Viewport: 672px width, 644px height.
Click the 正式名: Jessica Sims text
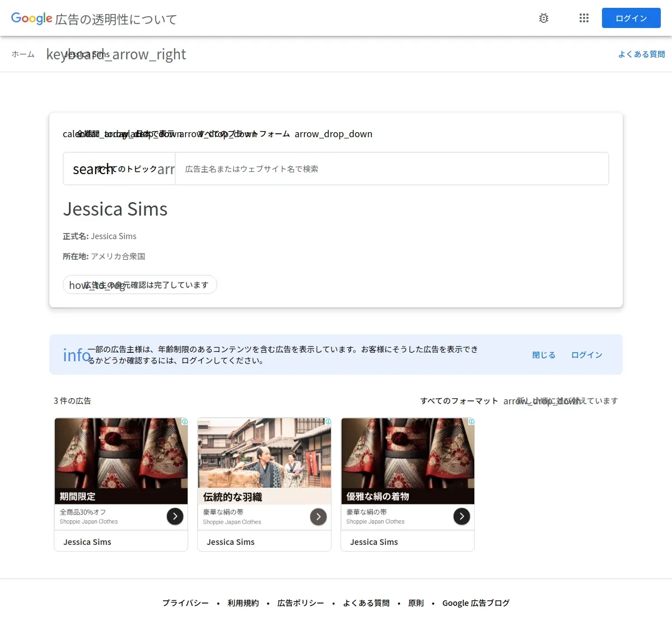click(x=100, y=236)
